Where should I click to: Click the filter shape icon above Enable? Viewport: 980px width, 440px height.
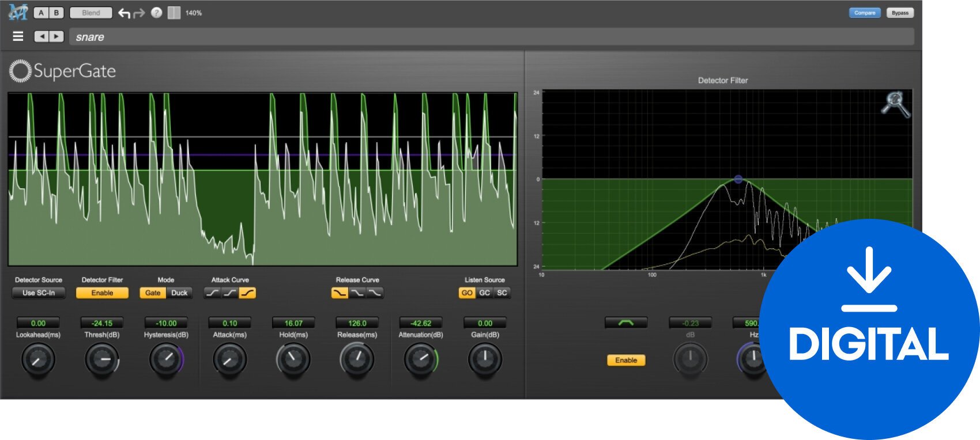(x=626, y=323)
